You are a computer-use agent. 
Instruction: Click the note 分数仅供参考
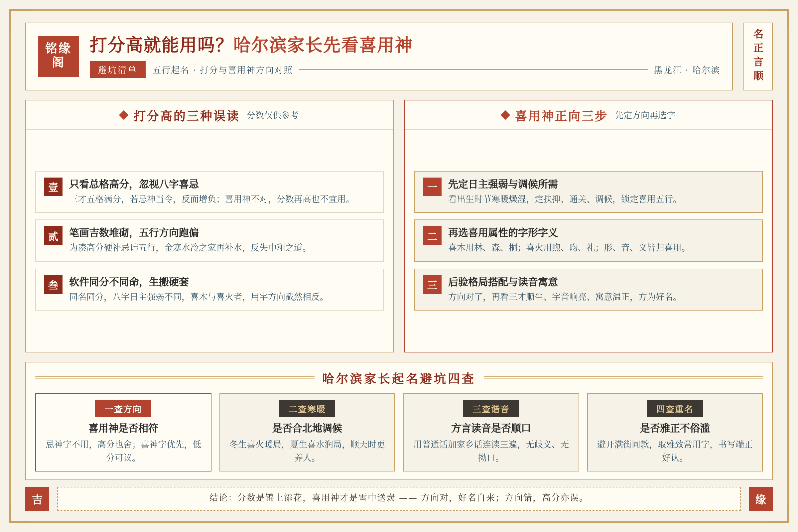pos(273,115)
